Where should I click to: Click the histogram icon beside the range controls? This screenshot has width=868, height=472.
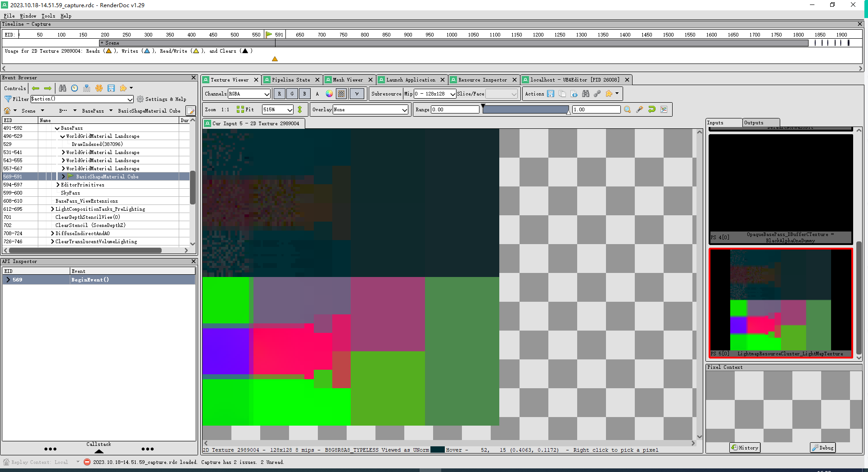(x=664, y=109)
